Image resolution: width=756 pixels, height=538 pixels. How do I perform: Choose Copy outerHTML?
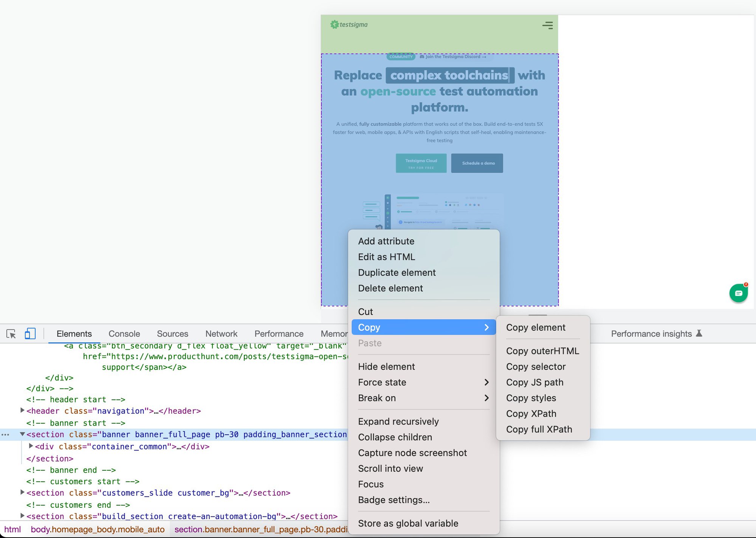[x=543, y=351]
